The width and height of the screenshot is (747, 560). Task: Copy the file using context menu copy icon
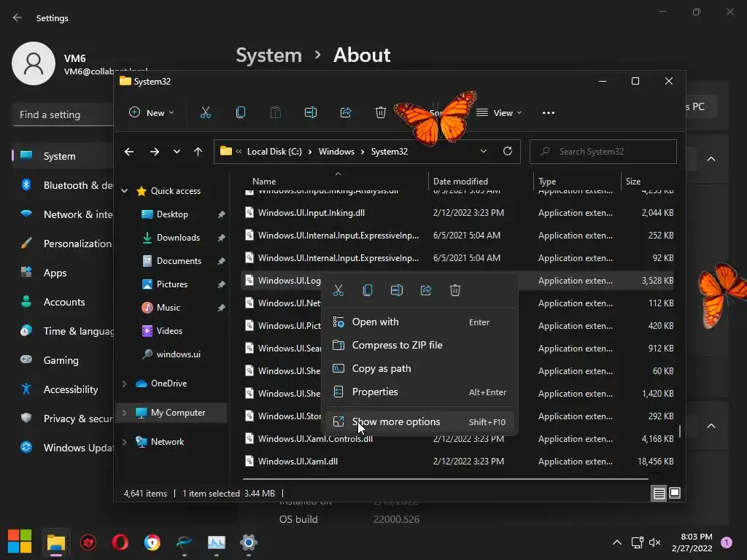pos(368,290)
